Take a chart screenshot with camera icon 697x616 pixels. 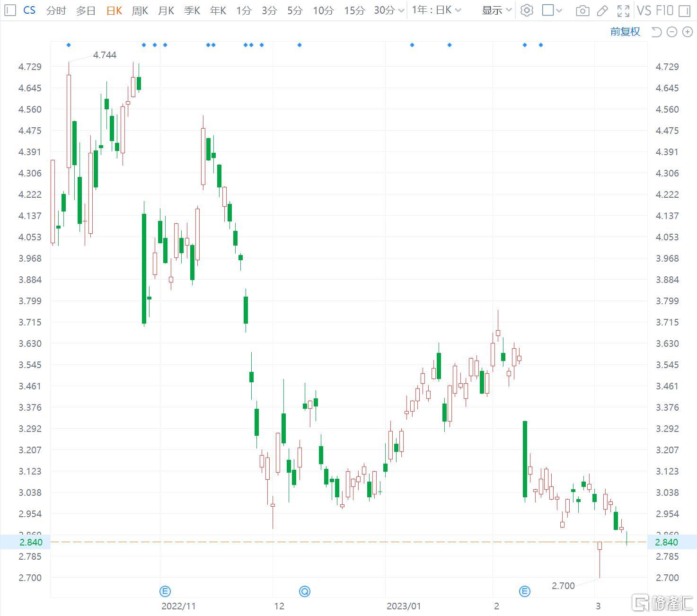coord(582,10)
